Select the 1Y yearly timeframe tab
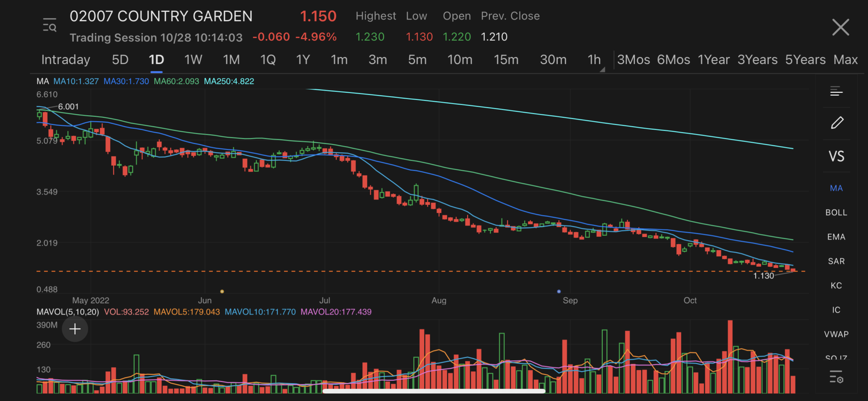This screenshot has height=401, width=868. [303, 60]
